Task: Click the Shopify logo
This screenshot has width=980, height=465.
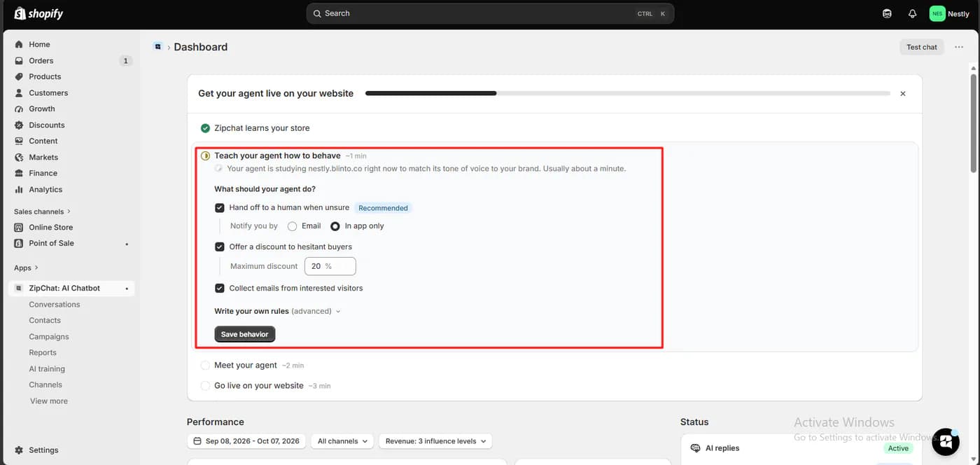Action: (x=38, y=13)
